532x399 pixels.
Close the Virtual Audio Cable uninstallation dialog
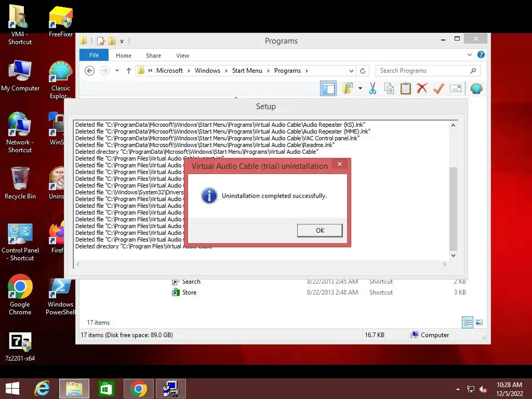(340, 164)
